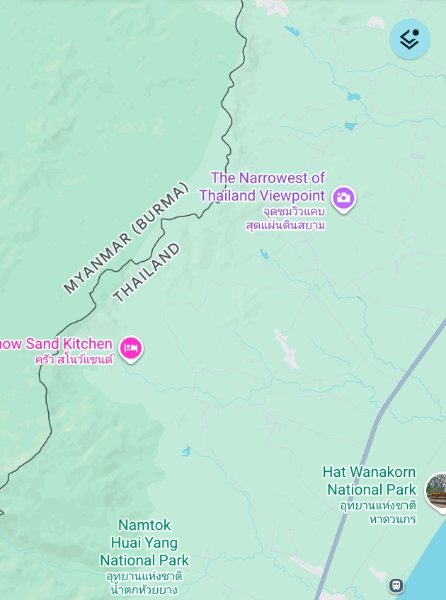Click the white elongated patch mid-map
446x600 pixels.
(x=287, y=349)
